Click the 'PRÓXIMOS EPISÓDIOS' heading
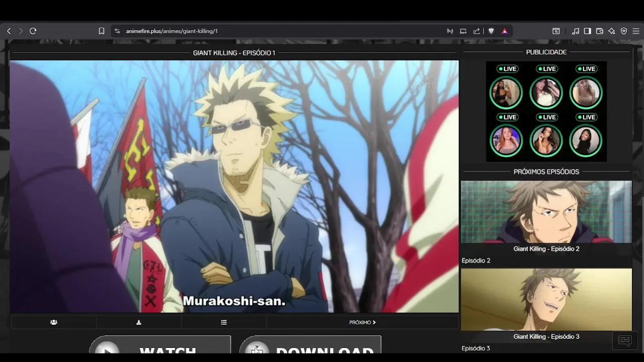 click(546, 172)
